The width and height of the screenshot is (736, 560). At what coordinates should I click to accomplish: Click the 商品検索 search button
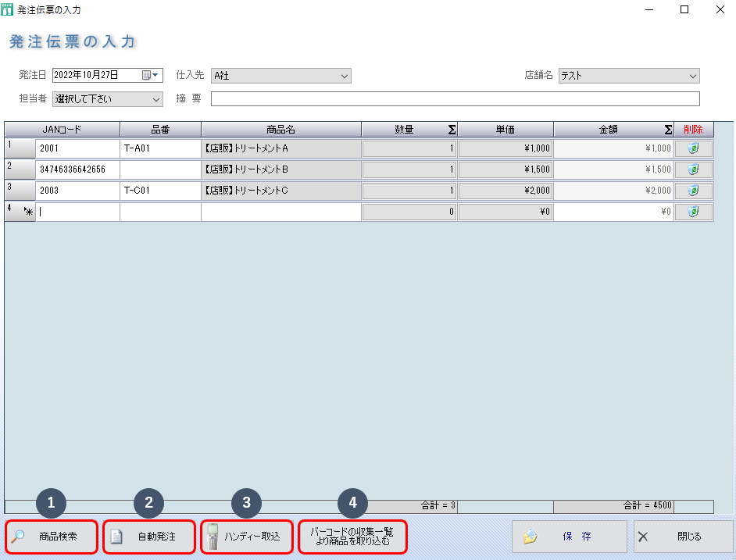[x=52, y=537]
